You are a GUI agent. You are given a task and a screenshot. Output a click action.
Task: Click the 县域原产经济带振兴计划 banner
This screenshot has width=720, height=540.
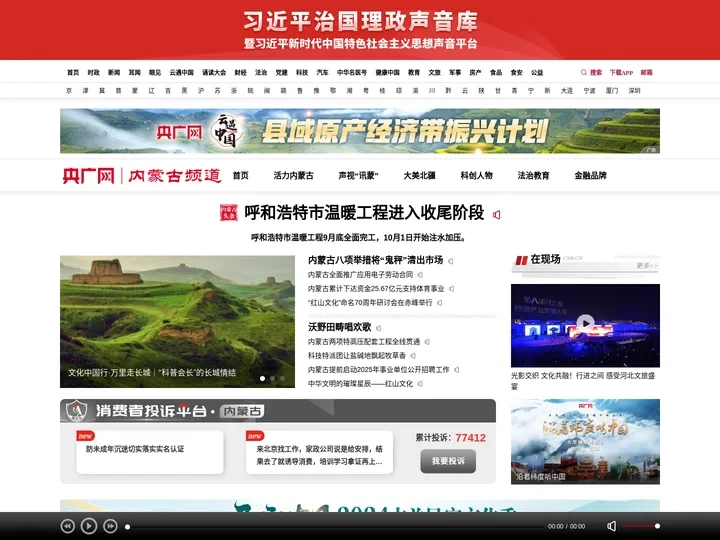(x=360, y=131)
